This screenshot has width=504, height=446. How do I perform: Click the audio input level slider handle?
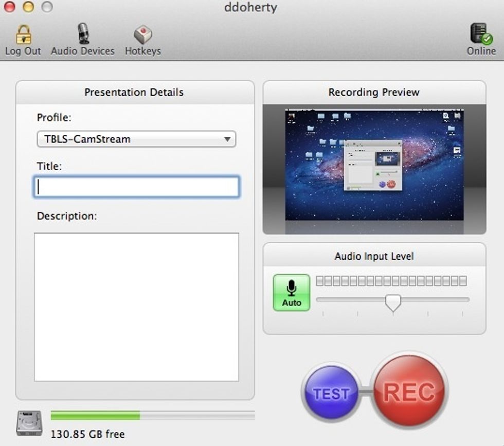pos(393,302)
